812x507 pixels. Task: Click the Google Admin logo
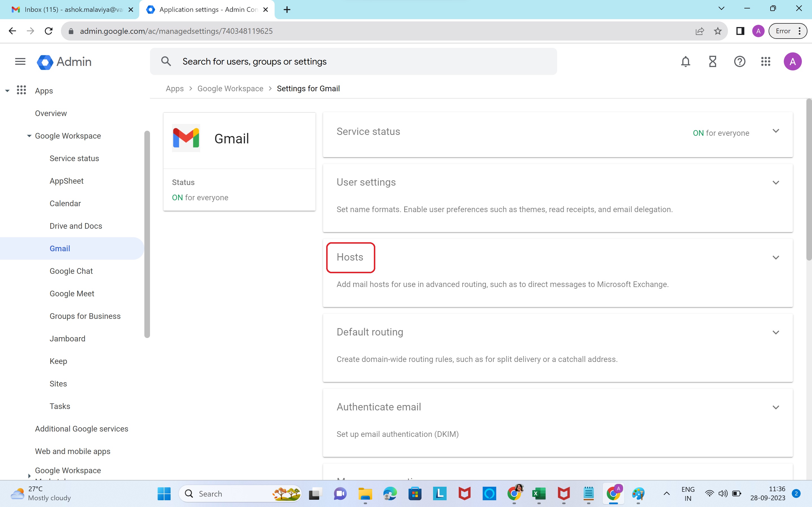pos(64,62)
